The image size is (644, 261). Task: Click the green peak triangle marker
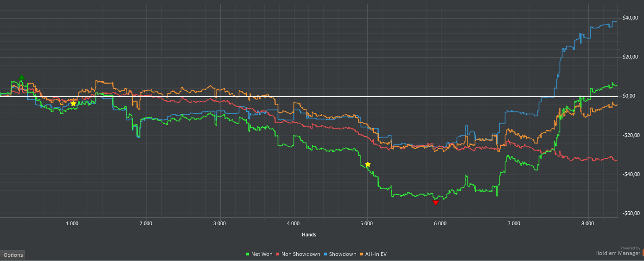tap(22, 77)
